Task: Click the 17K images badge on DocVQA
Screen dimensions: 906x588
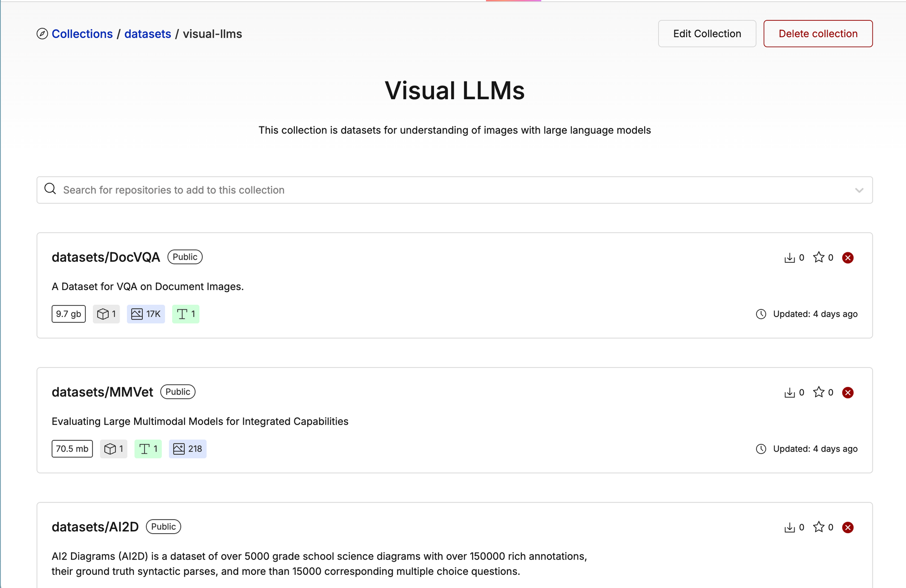Action: (x=146, y=314)
